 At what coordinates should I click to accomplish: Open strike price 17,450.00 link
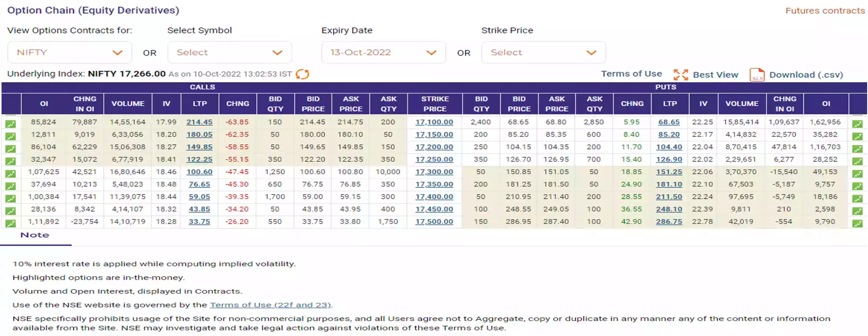434,209
